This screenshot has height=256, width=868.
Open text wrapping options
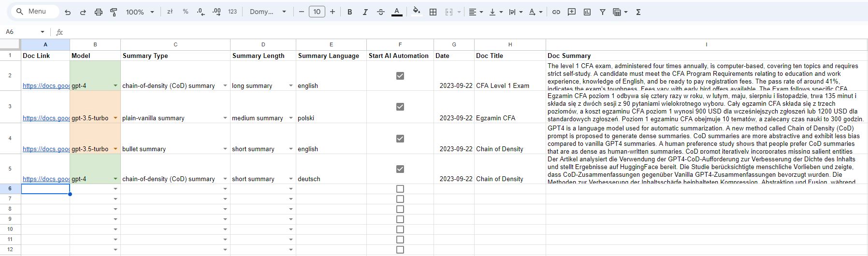[515, 12]
